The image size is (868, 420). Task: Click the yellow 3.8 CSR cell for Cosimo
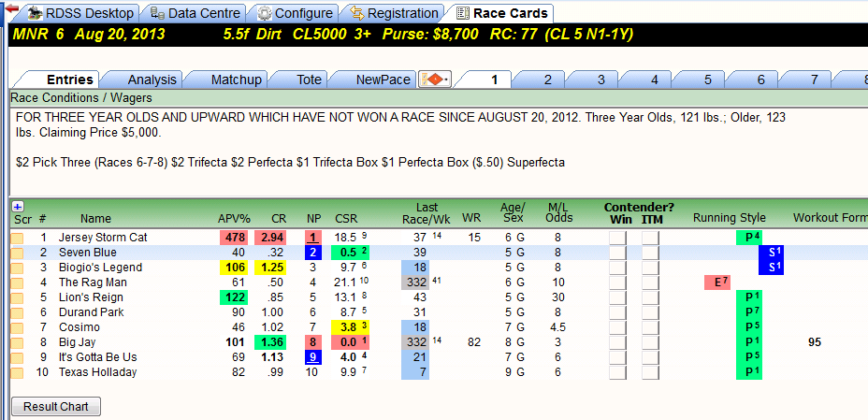[352, 327]
